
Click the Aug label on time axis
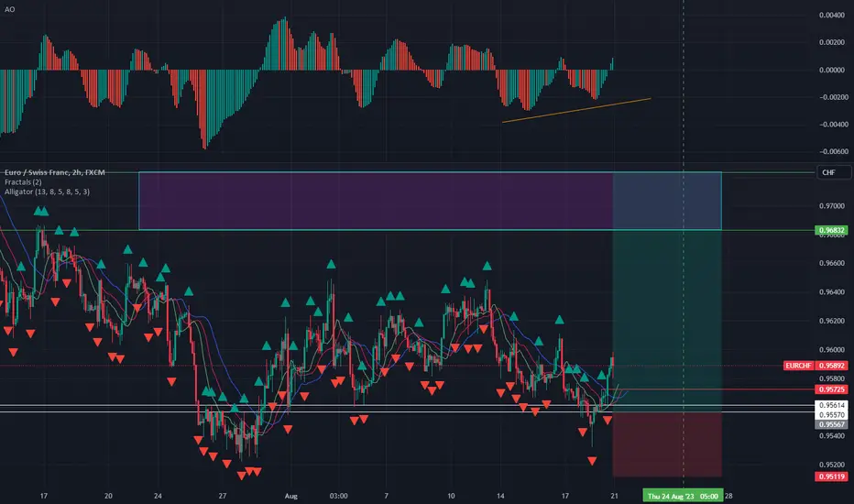(x=291, y=497)
